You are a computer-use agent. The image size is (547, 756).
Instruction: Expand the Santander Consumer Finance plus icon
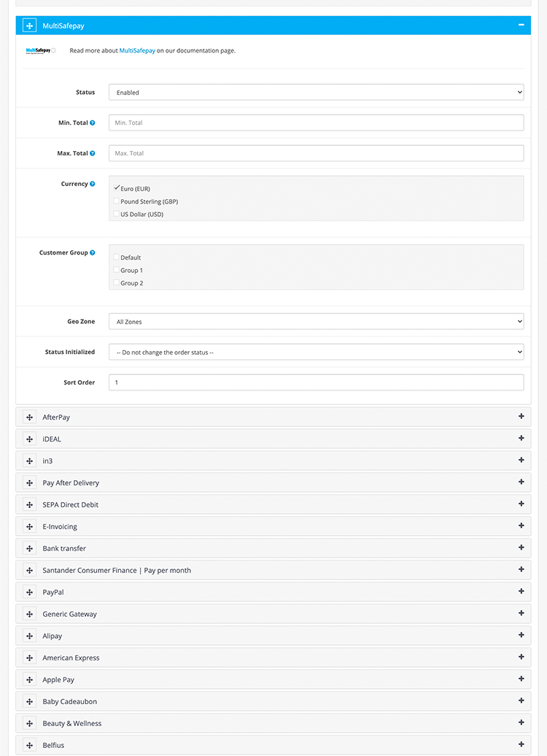point(521,569)
